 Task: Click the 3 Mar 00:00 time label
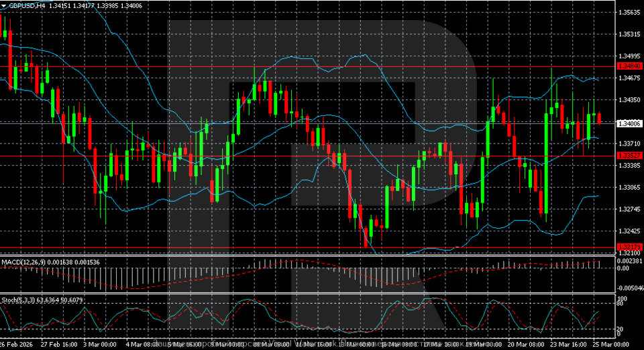pos(100,344)
